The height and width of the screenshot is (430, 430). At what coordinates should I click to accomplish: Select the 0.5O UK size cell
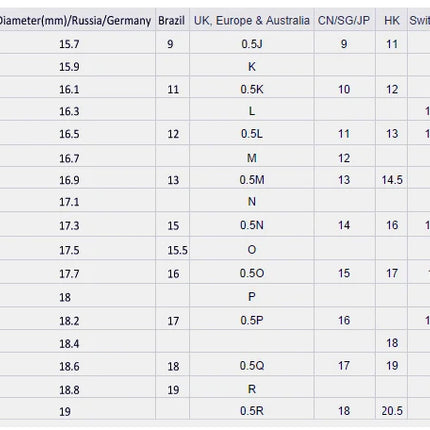click(x=252, y=273)
